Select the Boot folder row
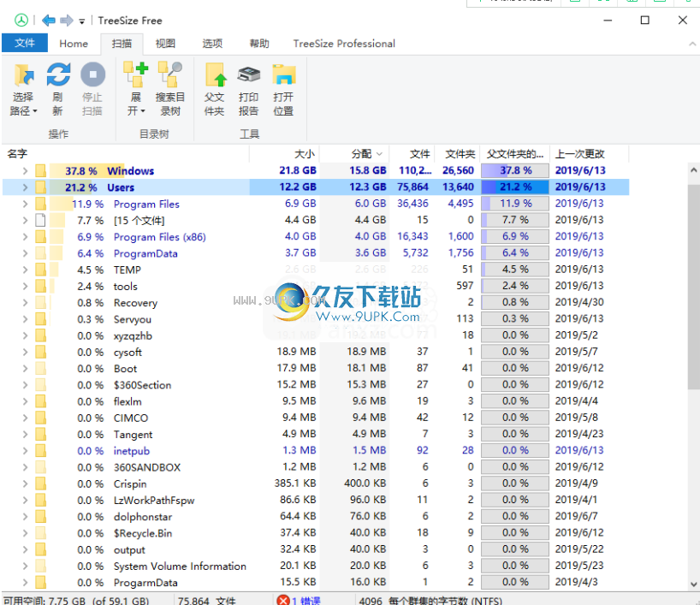 [x=316, y=368]
